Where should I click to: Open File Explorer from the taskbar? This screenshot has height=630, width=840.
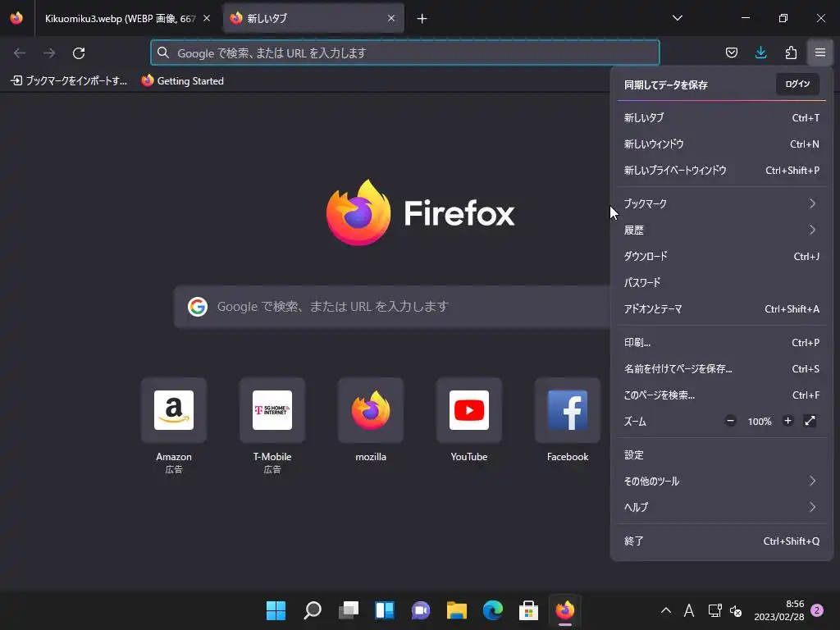click(457, 610)
